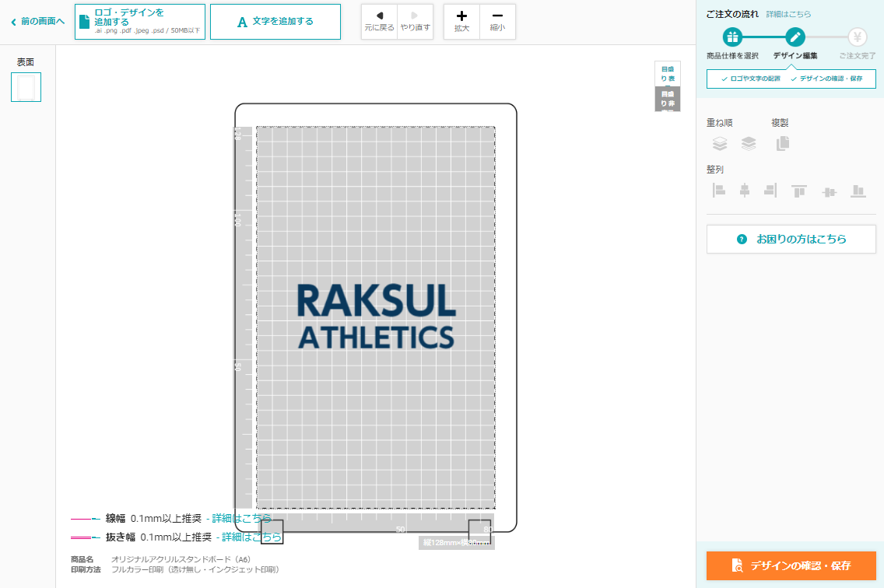Viewport: 884px width, 588px height.
Task: Zoom out with the 縮小 minus button
Action: click(497, 22)
